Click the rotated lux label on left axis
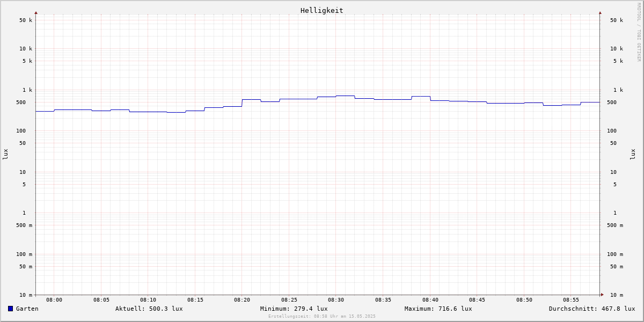The width and height of the screenshot is (644, 322). [5, 154]
